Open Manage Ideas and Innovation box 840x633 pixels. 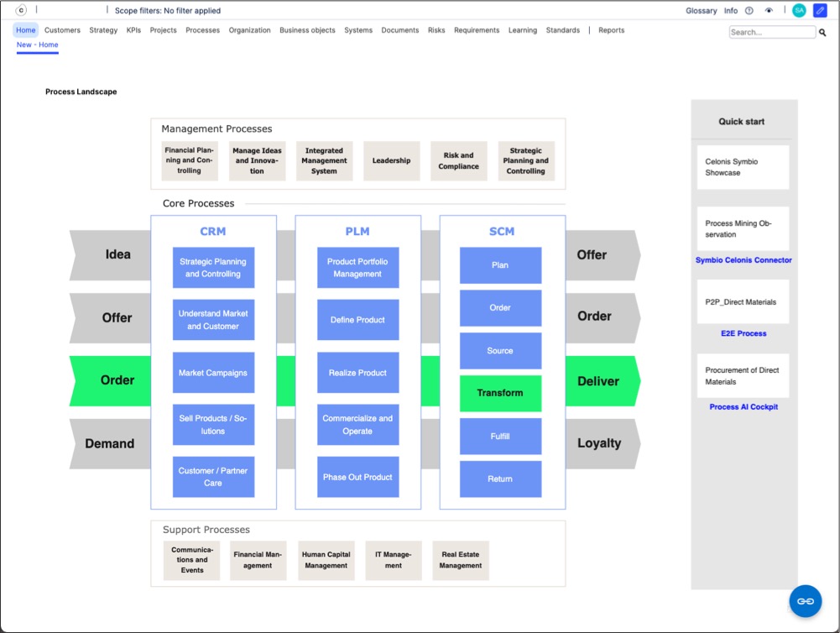257,161
